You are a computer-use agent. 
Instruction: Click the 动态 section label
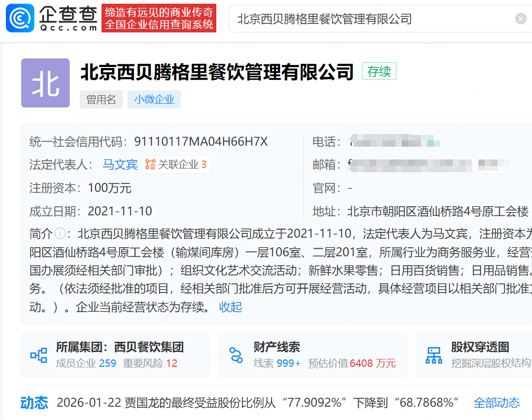(x=34, y=402)
